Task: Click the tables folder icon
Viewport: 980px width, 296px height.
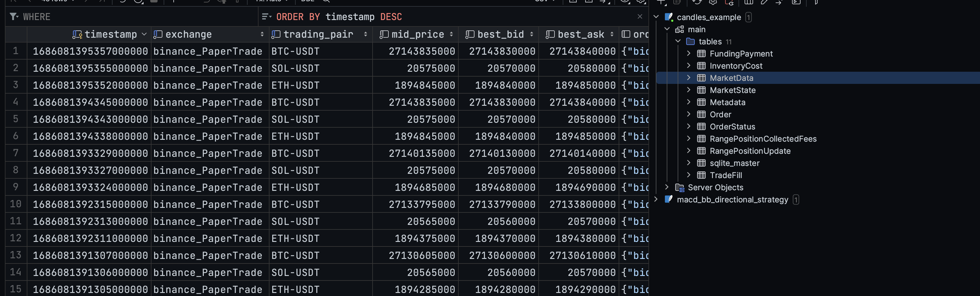Action: click(x=690, y=41)
